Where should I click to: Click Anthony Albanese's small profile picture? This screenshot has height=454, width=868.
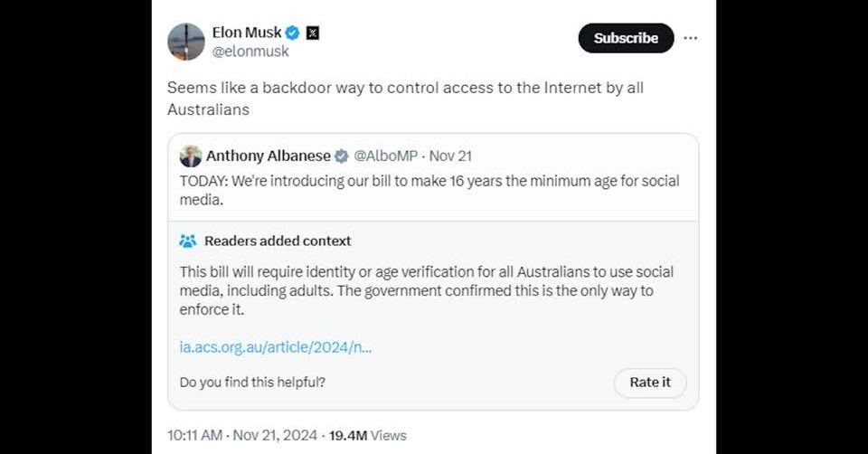coord(191,156)
